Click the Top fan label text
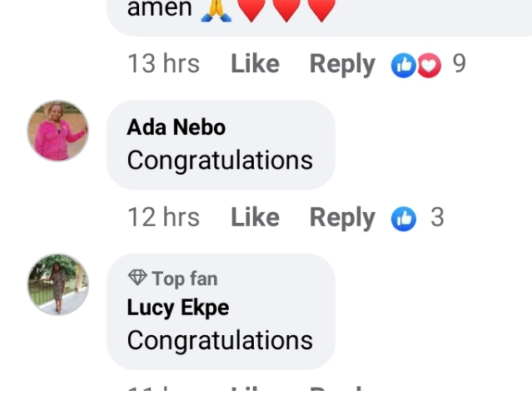The image size is (532, 410). [x=184, y=278]
